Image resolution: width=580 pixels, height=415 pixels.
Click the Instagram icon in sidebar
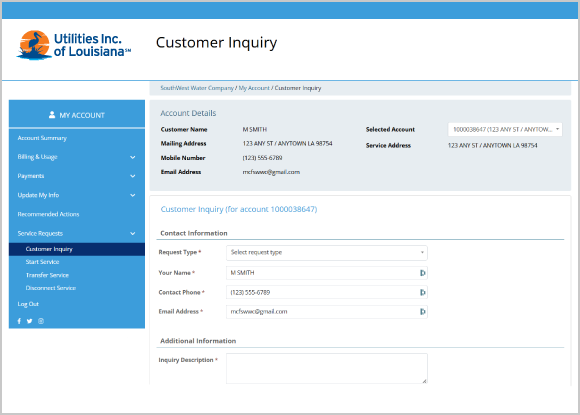point(41,321)
